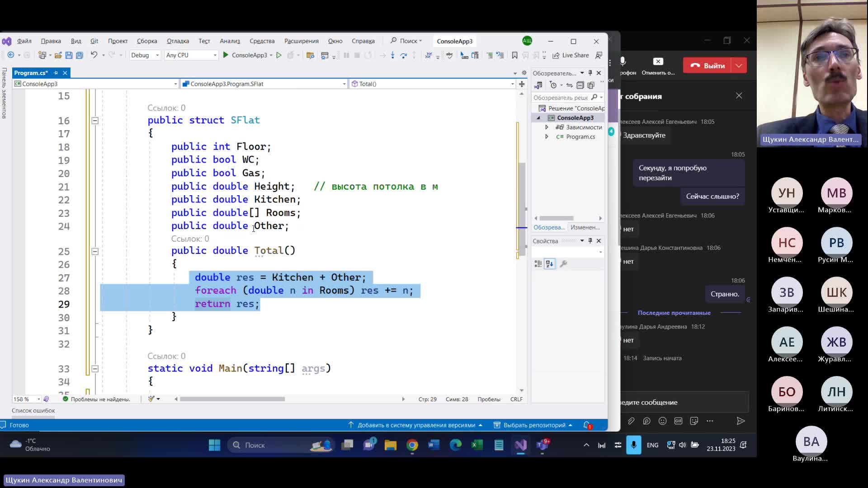868x488 pixels.
Task: Click Solution Explorer pending changes clock icon
Action: 553,85
